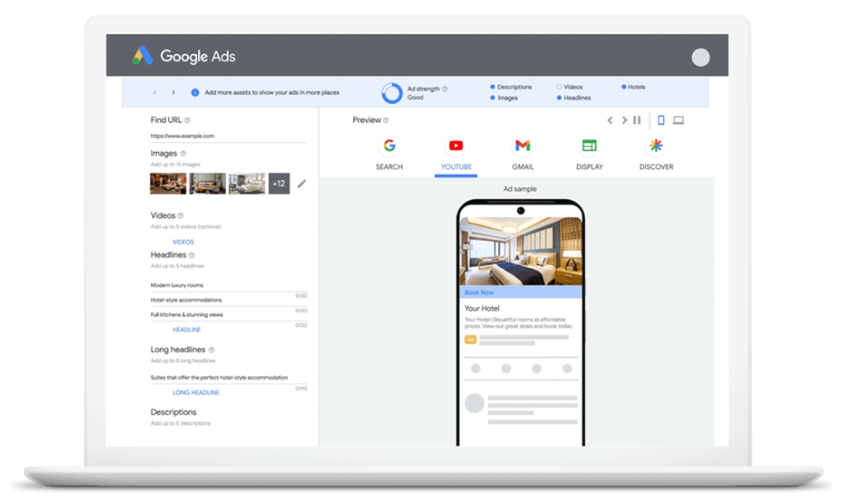Click the pencil icon to edit images
This screenshot has width=844, height=500.
302,183
